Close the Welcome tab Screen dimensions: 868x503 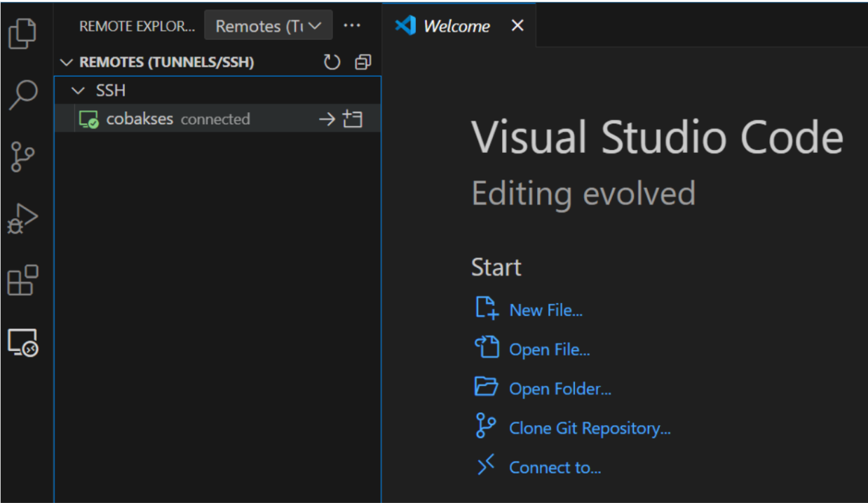pos(517,26)
